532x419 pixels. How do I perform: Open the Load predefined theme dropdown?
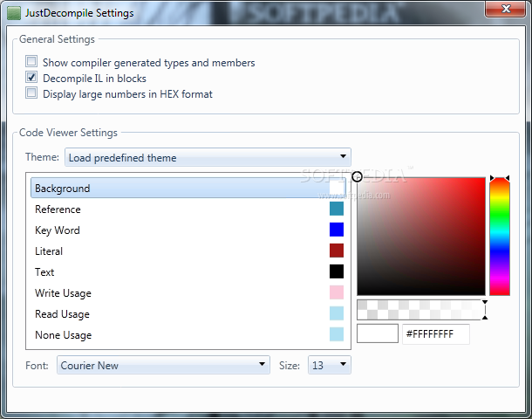208,157
